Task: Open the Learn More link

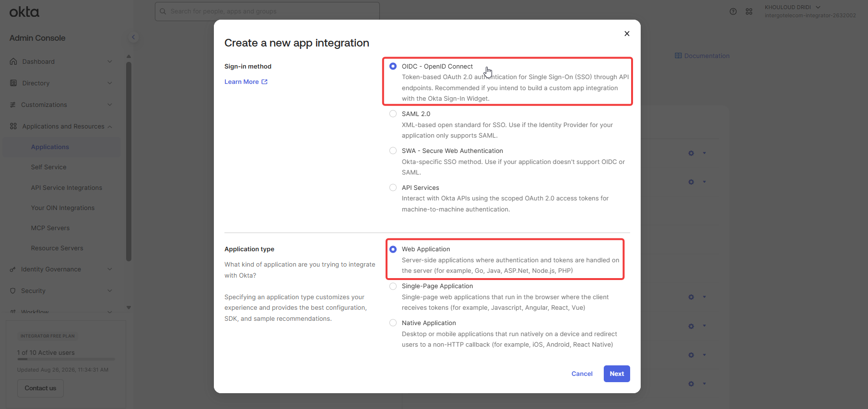Action: click(246, 82)
